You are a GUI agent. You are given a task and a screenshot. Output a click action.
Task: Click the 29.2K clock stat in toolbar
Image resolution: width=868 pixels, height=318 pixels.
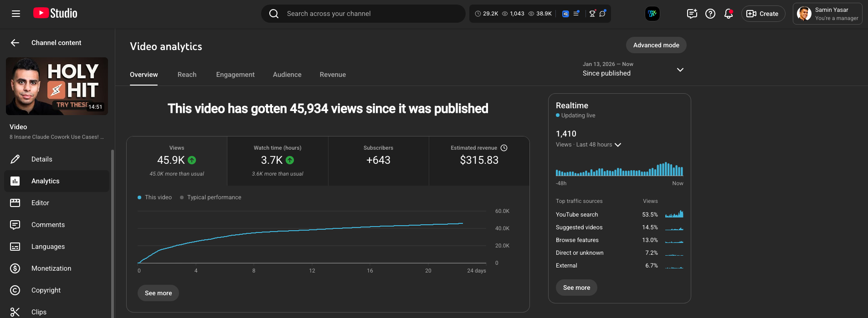click(x=487, y=14)
